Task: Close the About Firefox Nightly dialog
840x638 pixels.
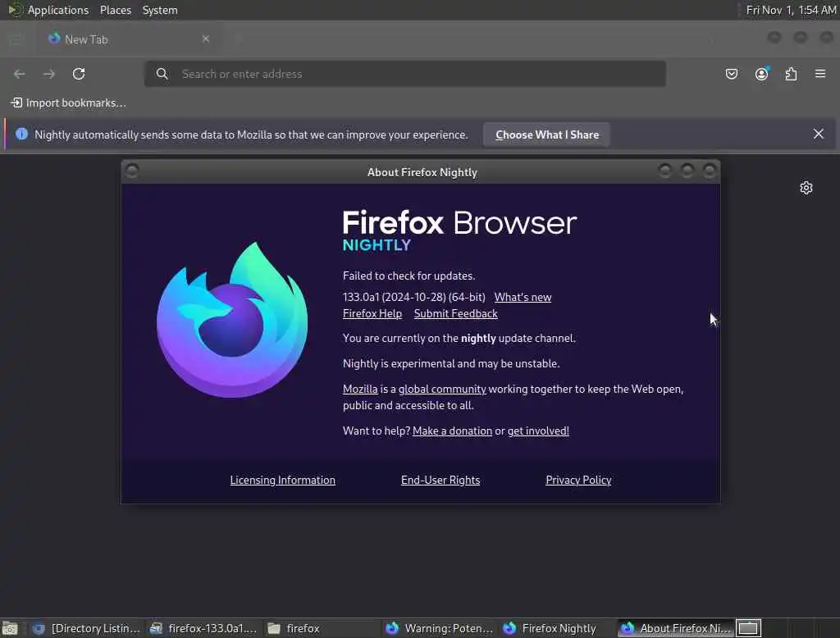Action: click(x=710, y=171)
